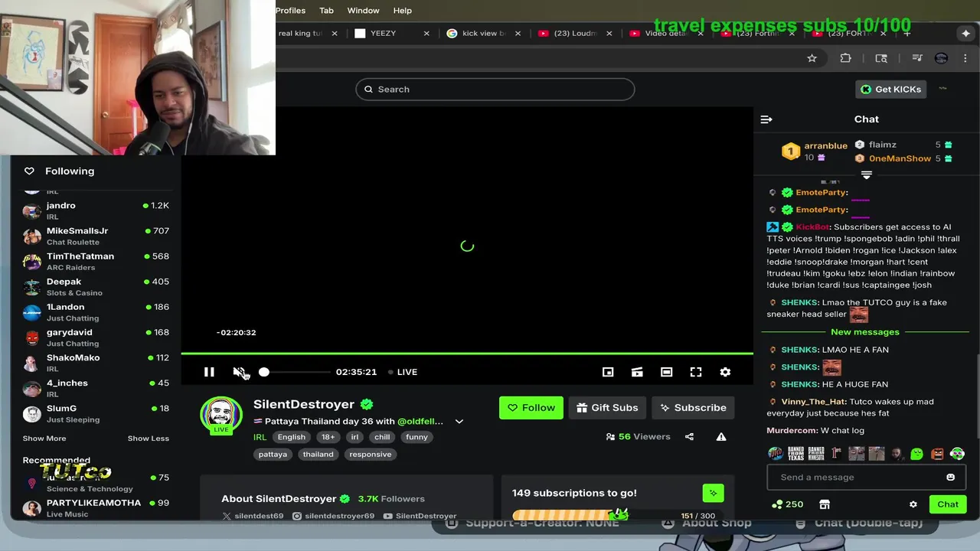Viewport: 980px width, 551px height.
Task: Open jandro channel in sidebar
Action: (96, 210)
